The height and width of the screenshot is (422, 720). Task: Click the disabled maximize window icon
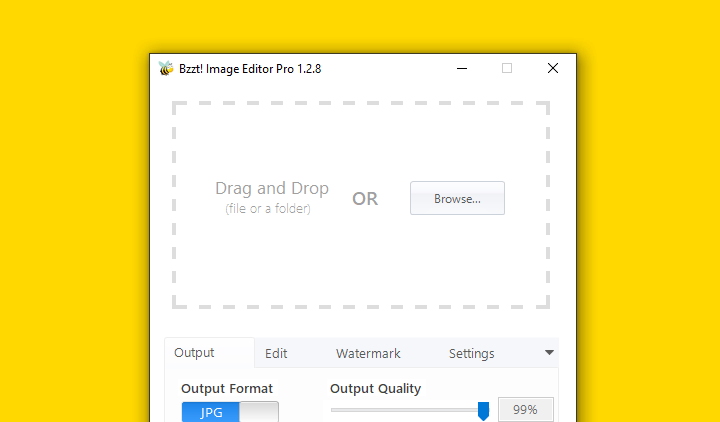[507, 68]
